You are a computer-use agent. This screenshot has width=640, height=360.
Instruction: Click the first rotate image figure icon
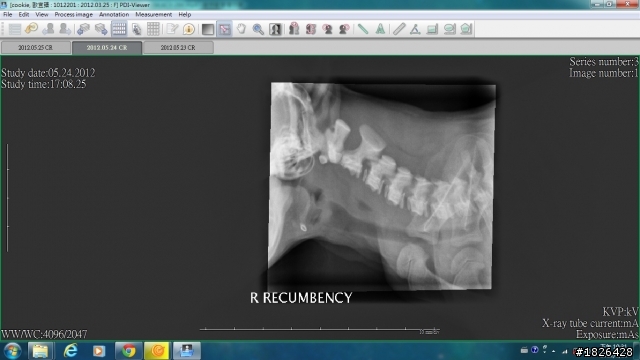click(294, 29)
